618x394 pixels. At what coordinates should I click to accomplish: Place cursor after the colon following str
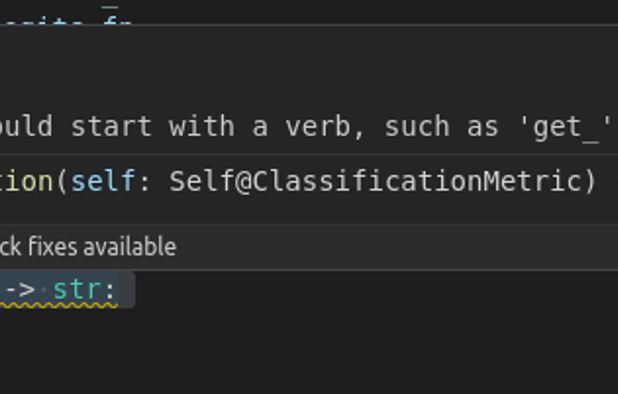(x=116, y=290)
